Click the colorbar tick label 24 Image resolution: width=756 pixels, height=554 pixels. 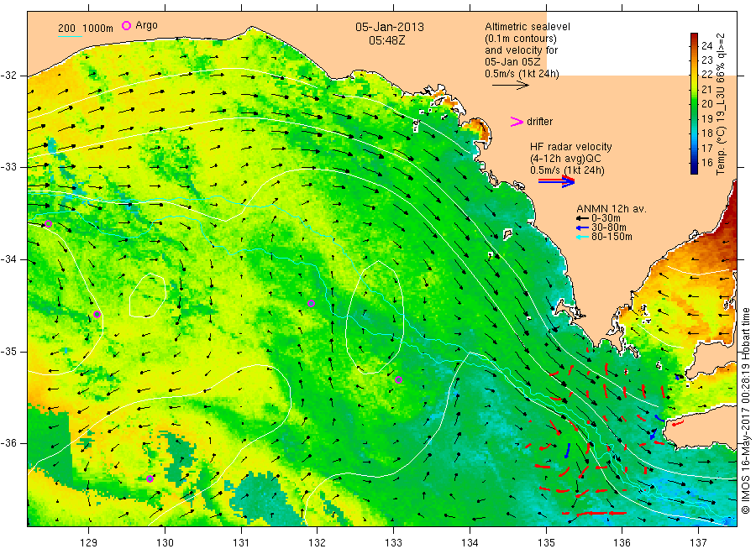(706, 46)
